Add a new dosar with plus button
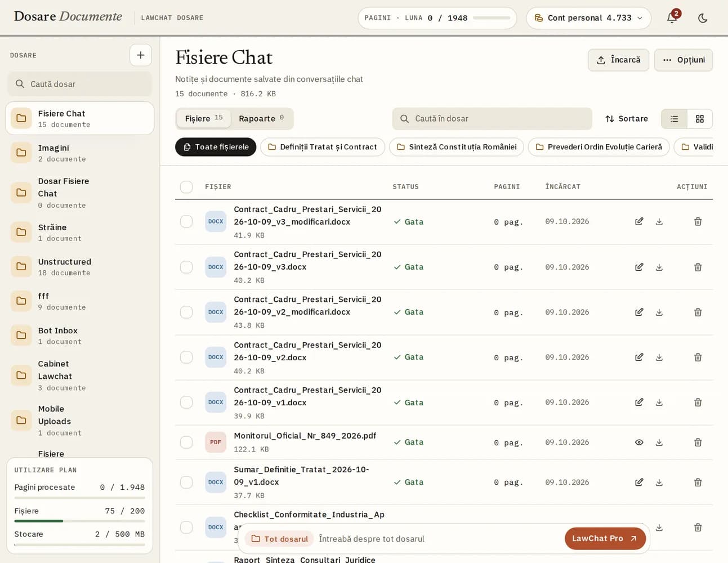The height and width of the screenshot is (563, 728). point(141,55)
